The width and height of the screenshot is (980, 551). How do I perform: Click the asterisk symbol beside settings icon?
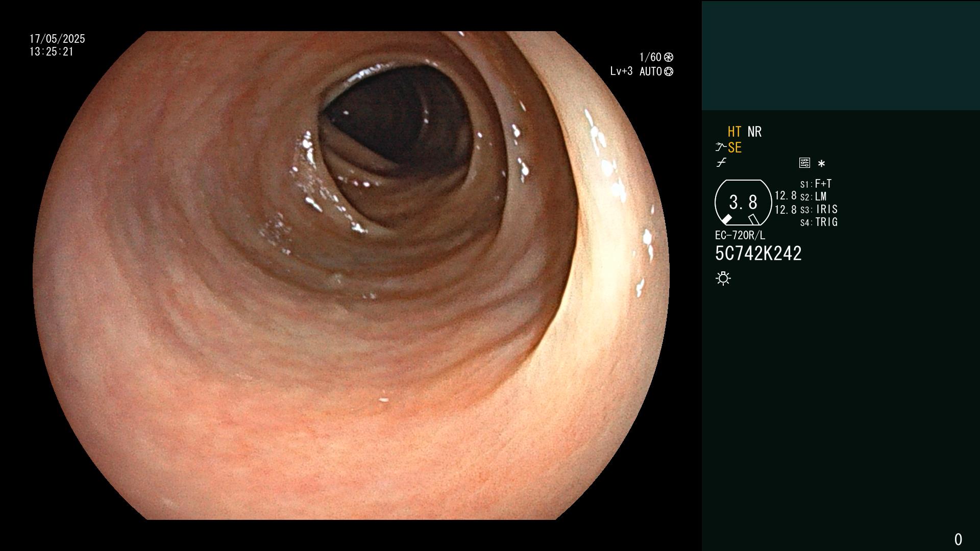coord(821,164)
